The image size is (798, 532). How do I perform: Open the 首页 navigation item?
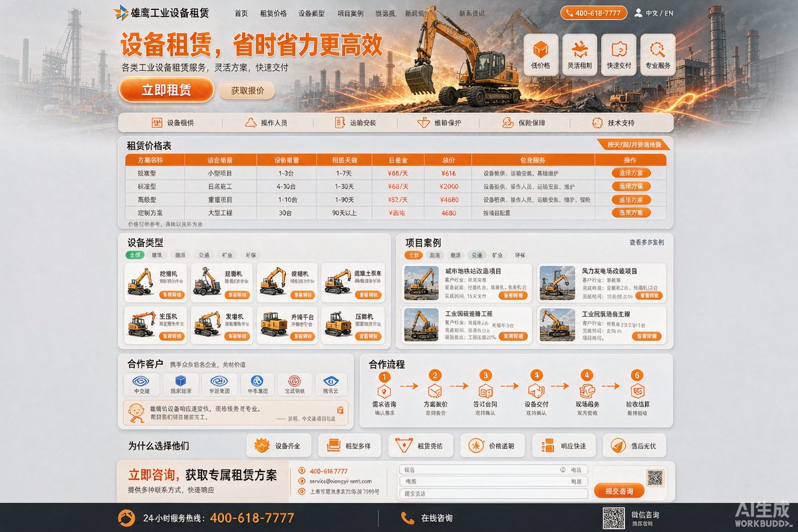coord(241,13)
